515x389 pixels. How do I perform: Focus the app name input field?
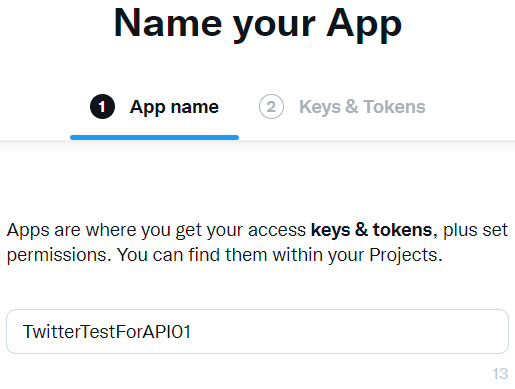pyautogui.click(x=257, y=331)
